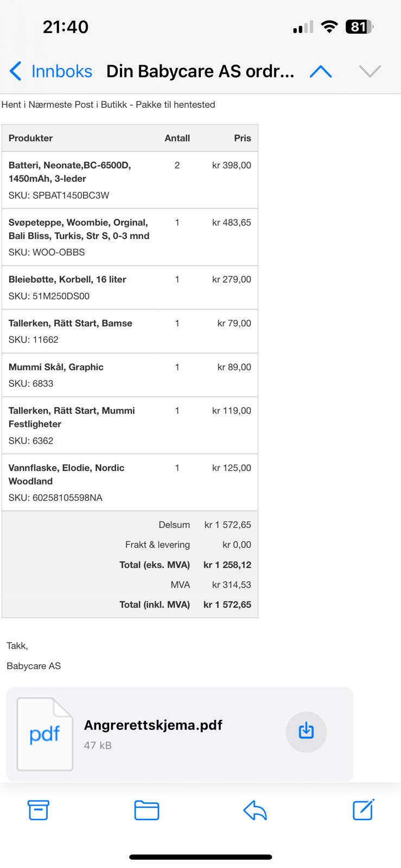401x868 pixels.
Task: Tap the Wi-Fi status icon
Action: coord(329,27)
